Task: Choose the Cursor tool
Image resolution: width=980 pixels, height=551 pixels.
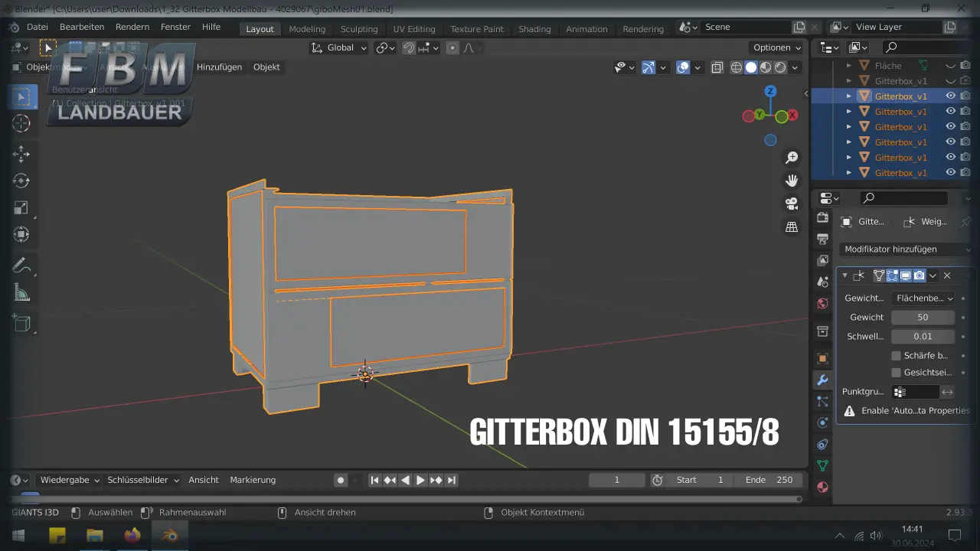Action: pyautogui.click(x=22, y=123)
